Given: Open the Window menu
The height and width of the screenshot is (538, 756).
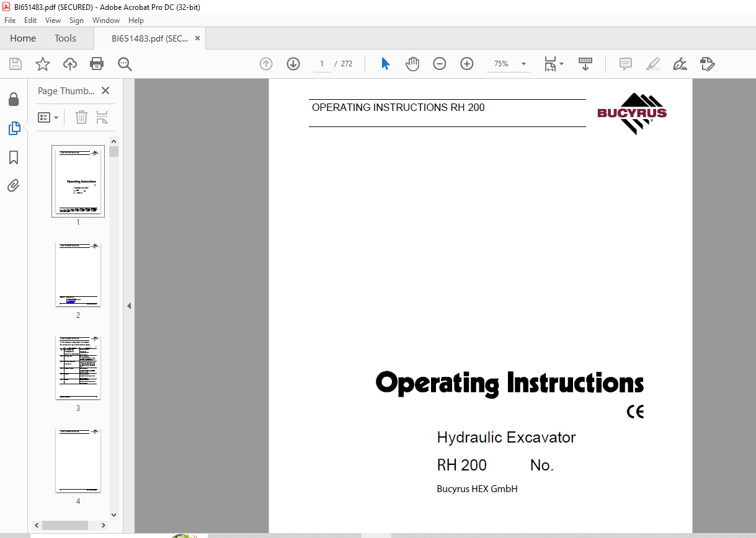Looking at the screenshot, I should click(106, 20).
